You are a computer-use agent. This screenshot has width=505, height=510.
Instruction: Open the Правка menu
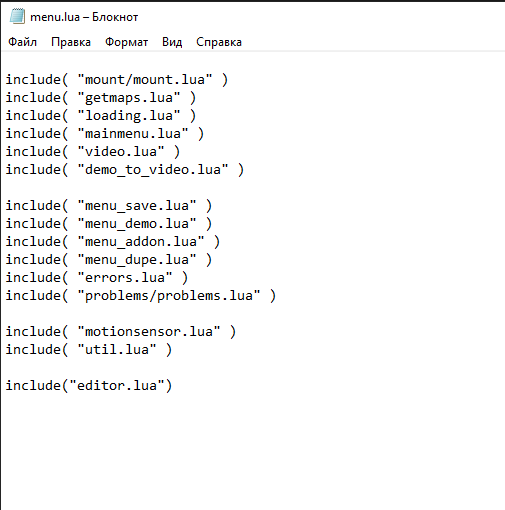tap(71, 42)
